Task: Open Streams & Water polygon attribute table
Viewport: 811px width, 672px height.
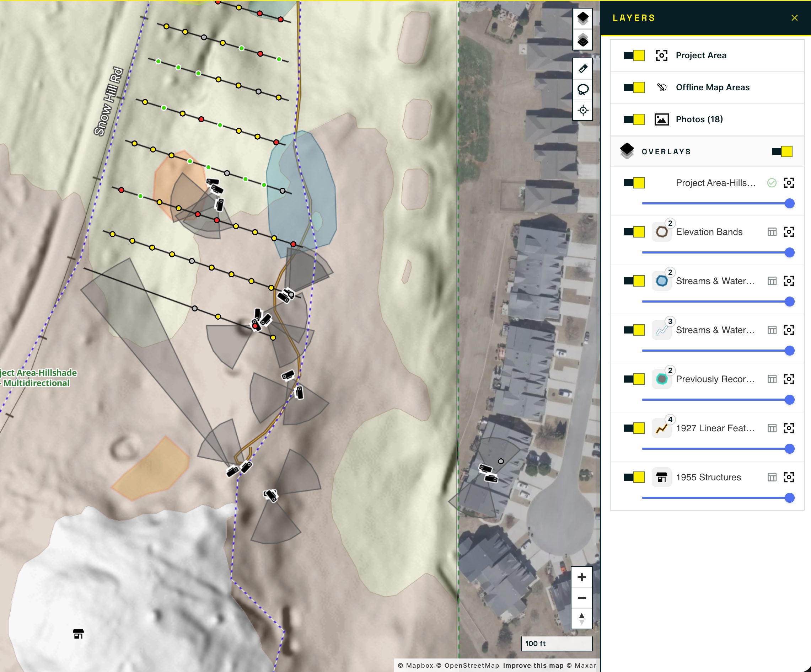Action: pos(772,281)
